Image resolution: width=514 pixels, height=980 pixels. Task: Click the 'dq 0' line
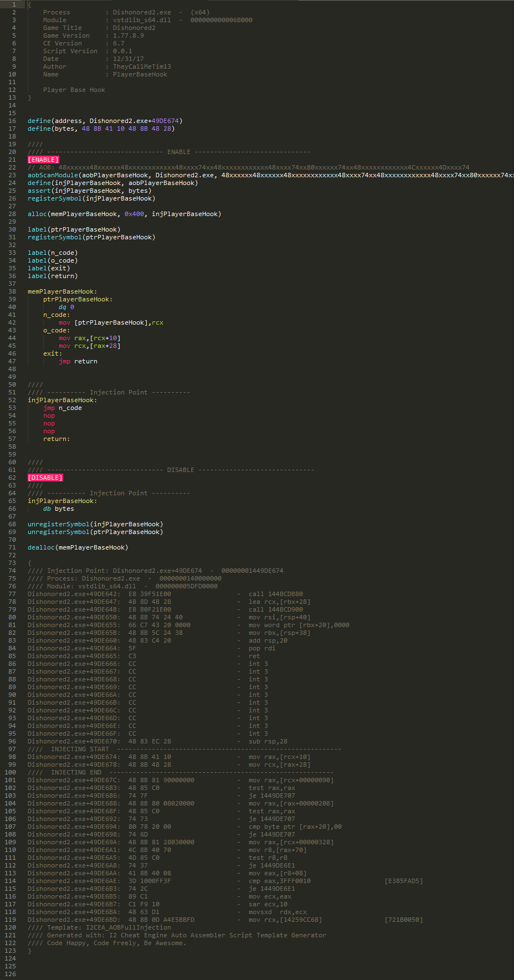66,307
